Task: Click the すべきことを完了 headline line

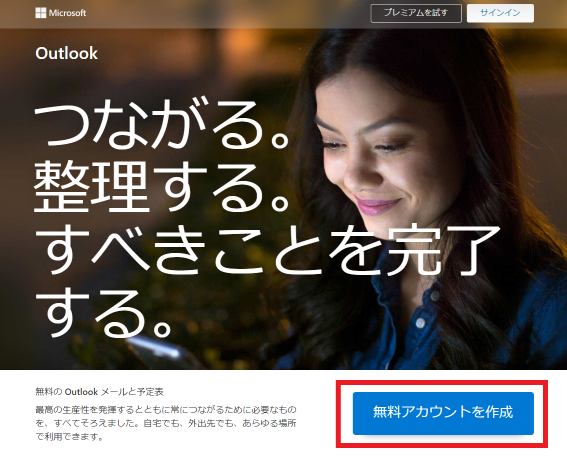Action: point(268,250)
